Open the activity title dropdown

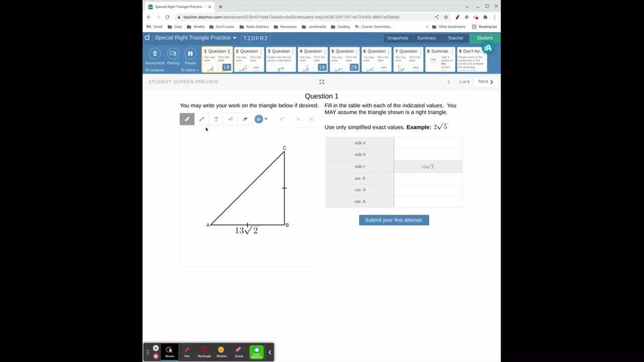234,38
